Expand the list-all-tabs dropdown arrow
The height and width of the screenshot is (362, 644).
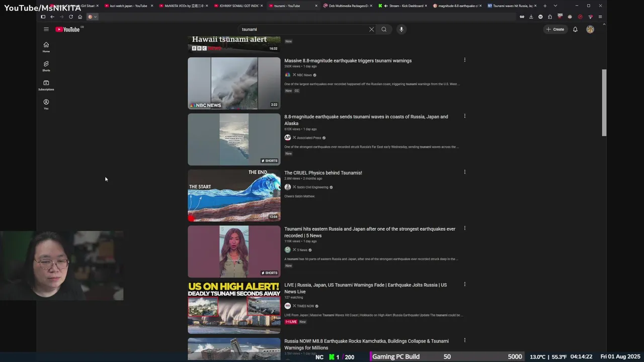point(555,6)
